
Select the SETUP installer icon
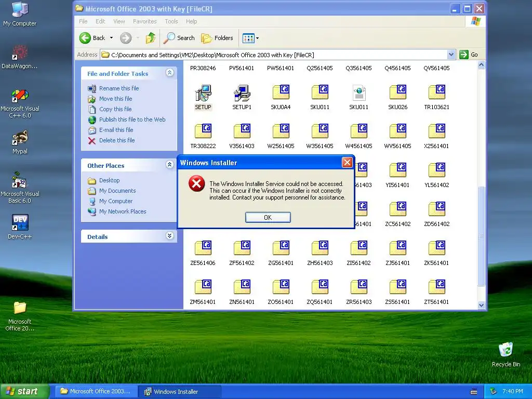[x=203, y=94]
